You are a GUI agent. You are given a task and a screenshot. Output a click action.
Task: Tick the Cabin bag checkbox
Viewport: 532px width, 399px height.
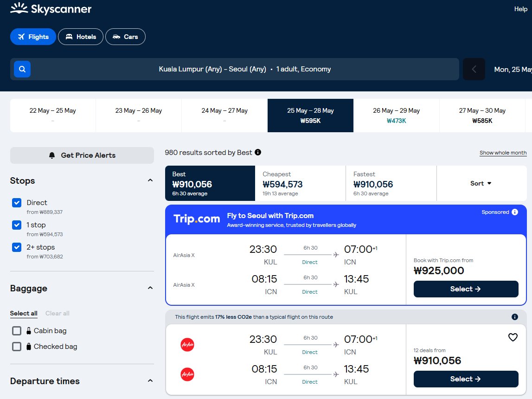point(17,331)
